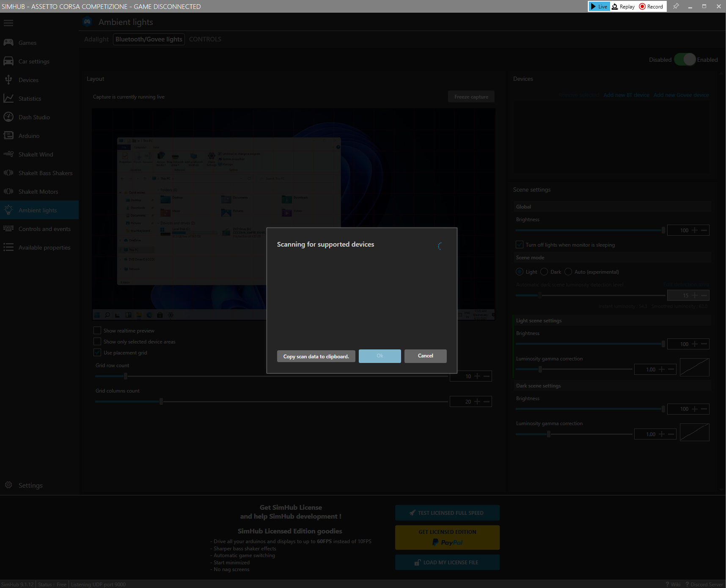Cancel the device scanning dialog

click(425, 356)
